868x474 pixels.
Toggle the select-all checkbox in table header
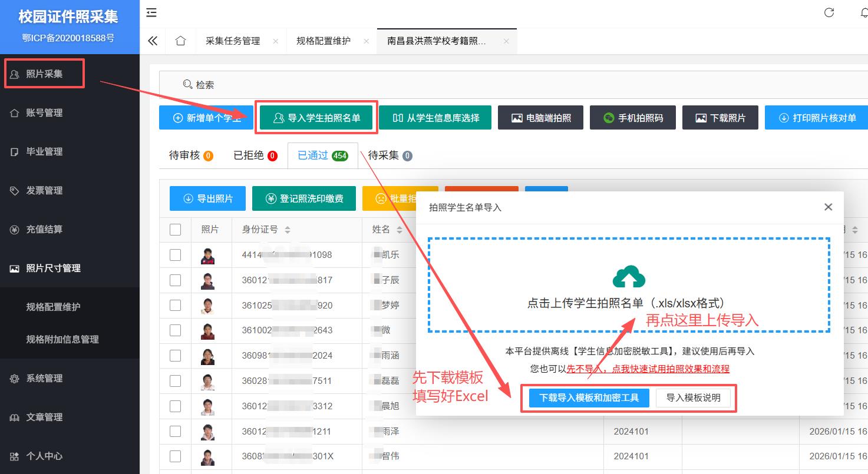175,230
